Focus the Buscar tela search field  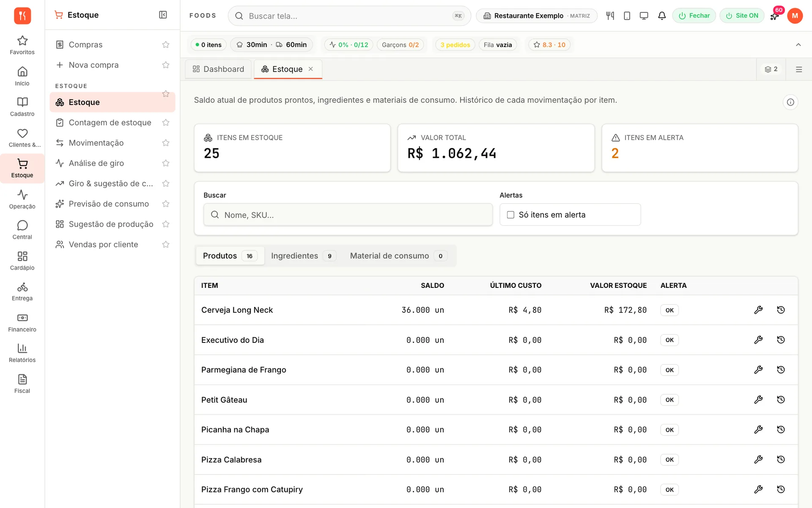click(x=349, y=16)
